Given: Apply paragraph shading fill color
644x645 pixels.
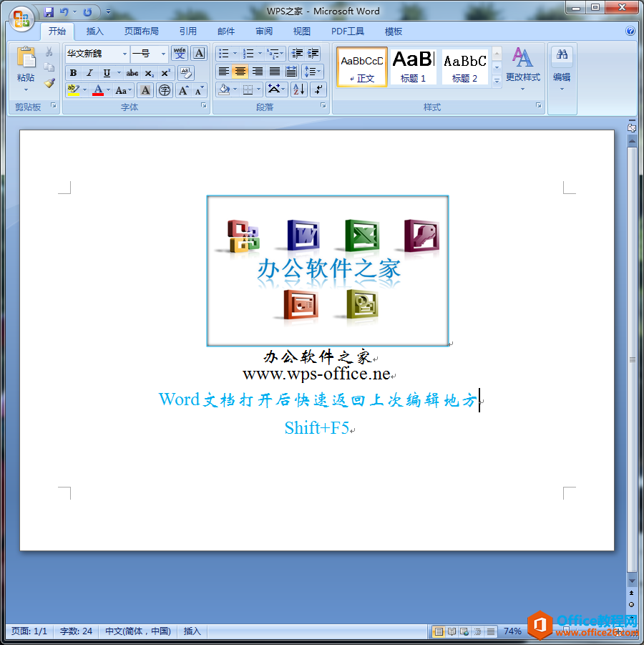Looking at the screenshot, I should tap(224, 89).
